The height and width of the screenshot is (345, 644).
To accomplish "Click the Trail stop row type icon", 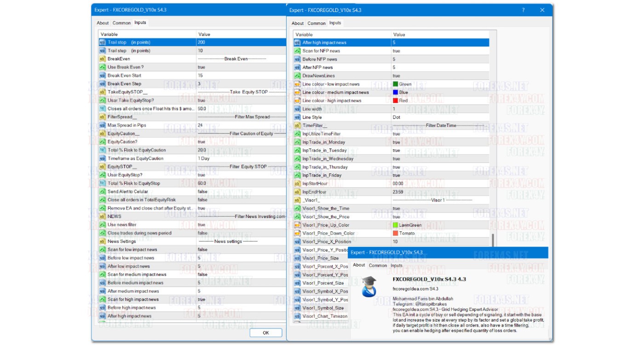I will (x=102, y=42).
